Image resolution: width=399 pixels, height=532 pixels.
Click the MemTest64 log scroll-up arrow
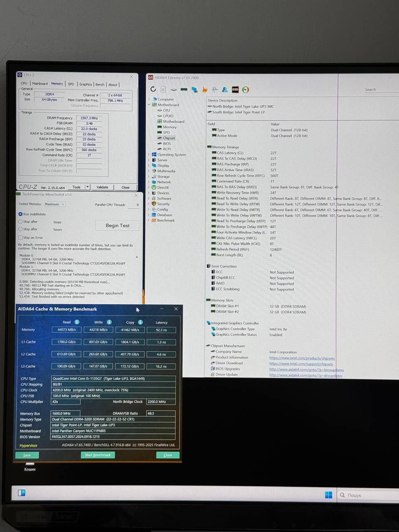pos(137,257)
